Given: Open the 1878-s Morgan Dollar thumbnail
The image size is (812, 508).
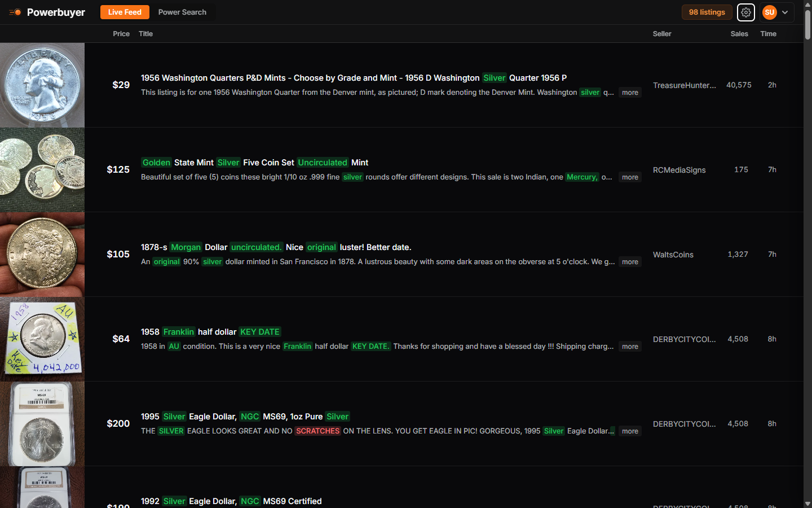Looking at the screenshot, I should click(x=42, y=255).
